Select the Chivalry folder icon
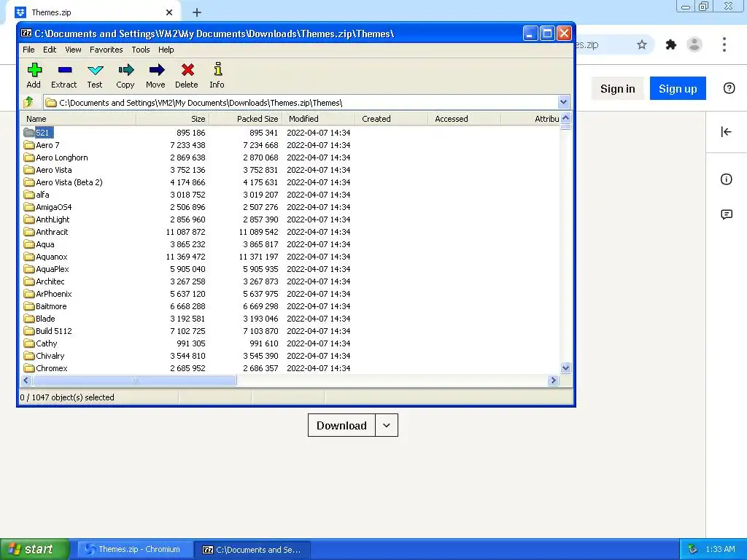The image size is (747, 560). (x=29, y=355)
